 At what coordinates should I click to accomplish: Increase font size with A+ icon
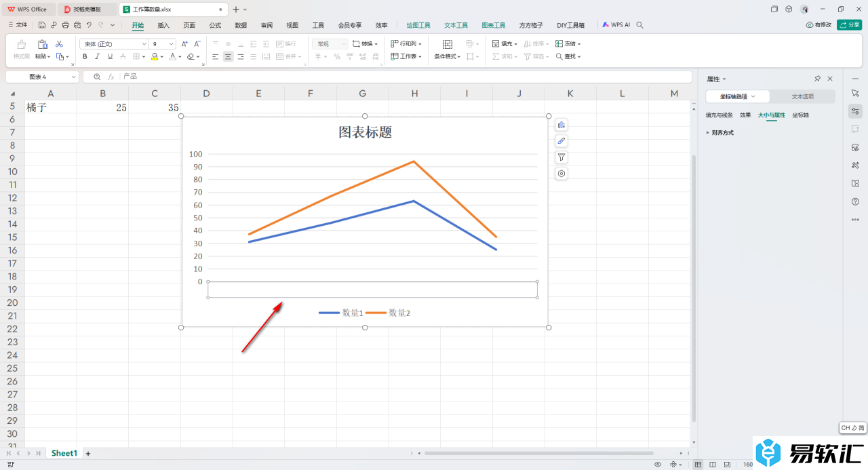[x=185, y=43]
